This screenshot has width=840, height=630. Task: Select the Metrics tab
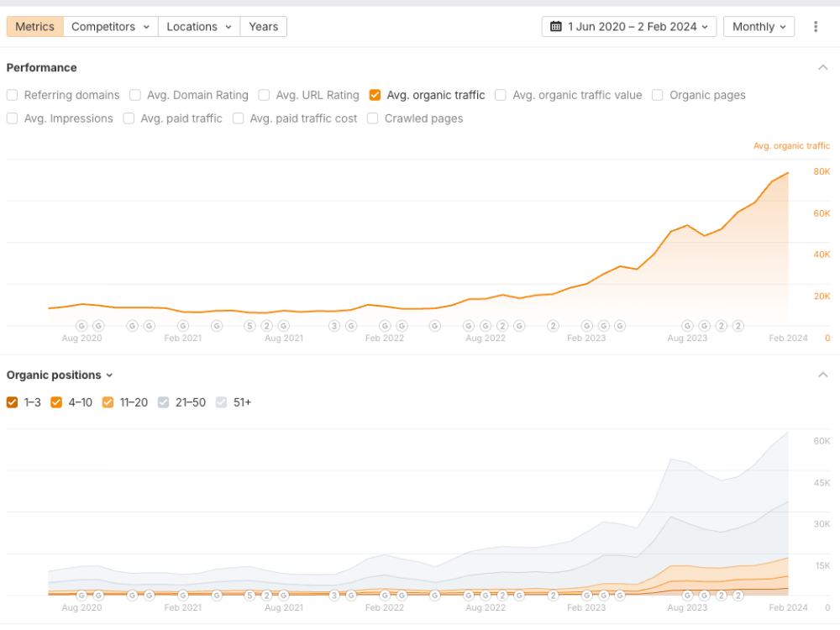click(x=34, y=26)
